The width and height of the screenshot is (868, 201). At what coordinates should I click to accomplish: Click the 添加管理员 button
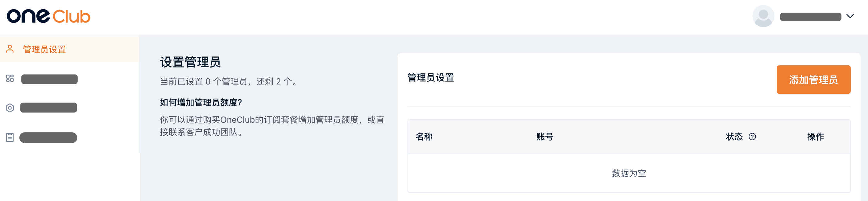(x=813, y=80)
